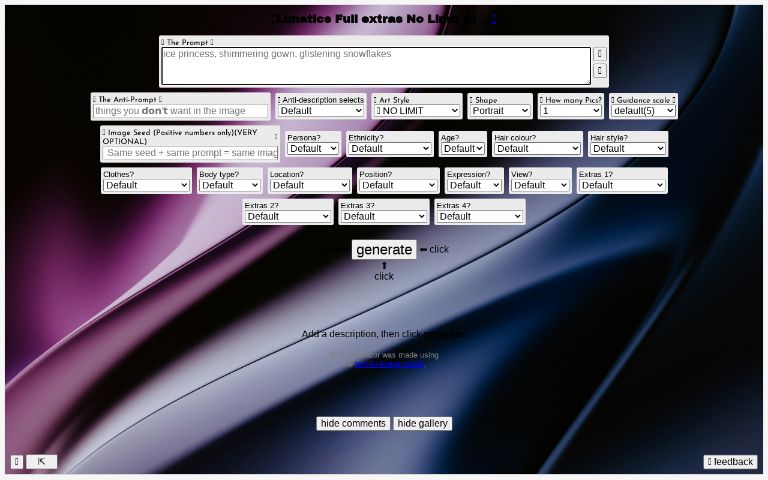Image resolution: width=768 pixels, height=480 pixels.
Task: Click hide gallery
Action: [x=422, y=423]
